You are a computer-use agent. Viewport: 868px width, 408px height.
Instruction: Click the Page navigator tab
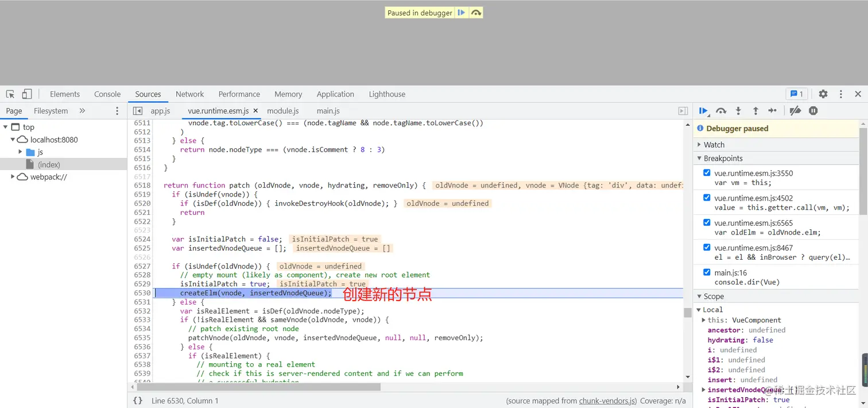click(14, 111)
